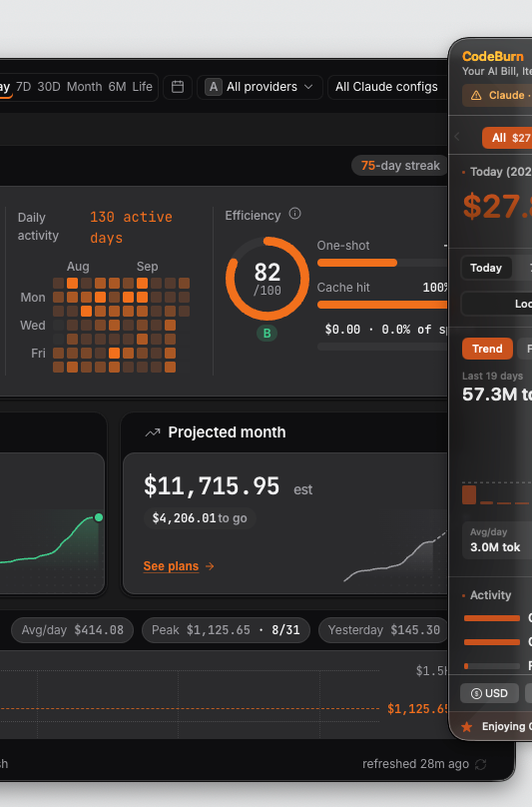This screenshot has width=532, height=807.
Task: Click the One-shot progress bar
Action: 382,263
